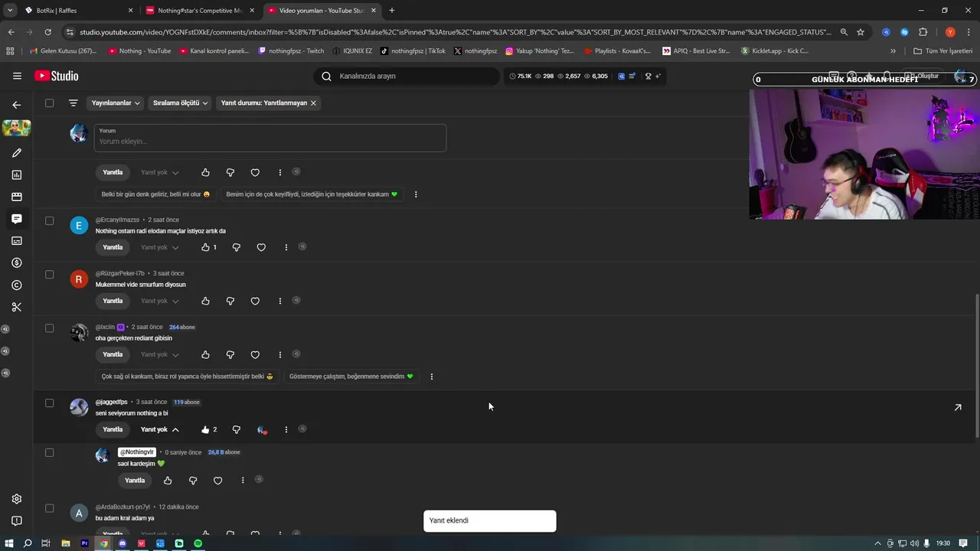Like the @Nothingvlr reply
Viewport: 980px width, 551px height.
pyautogui.click(x=168, y=481)
